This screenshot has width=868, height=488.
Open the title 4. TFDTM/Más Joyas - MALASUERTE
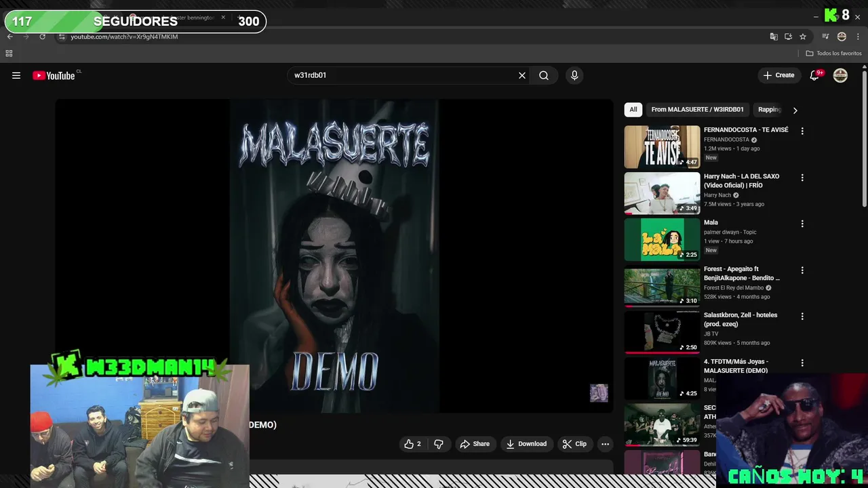coord(736,366)
